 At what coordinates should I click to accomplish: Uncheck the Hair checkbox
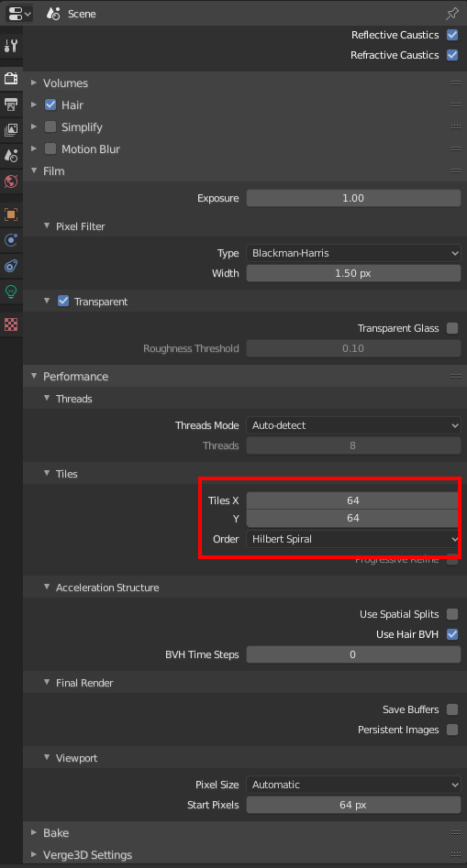[x=50, y=104]
